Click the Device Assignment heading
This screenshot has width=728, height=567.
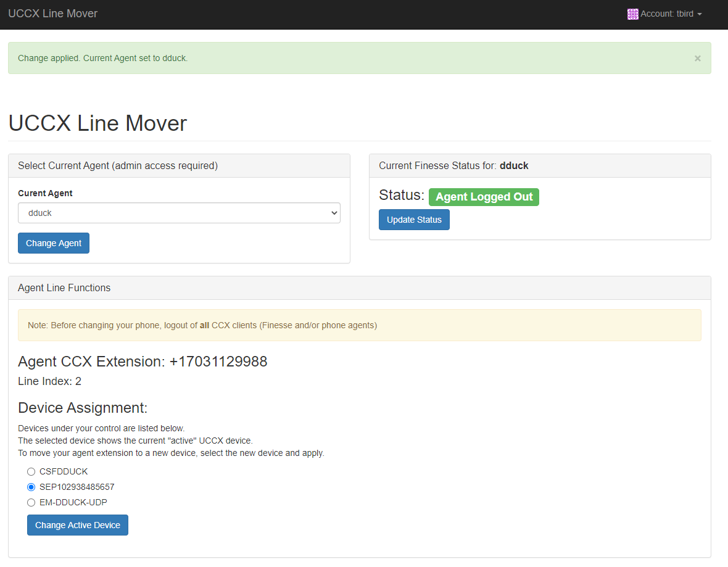pyautogui.click(x=83, y=408)
